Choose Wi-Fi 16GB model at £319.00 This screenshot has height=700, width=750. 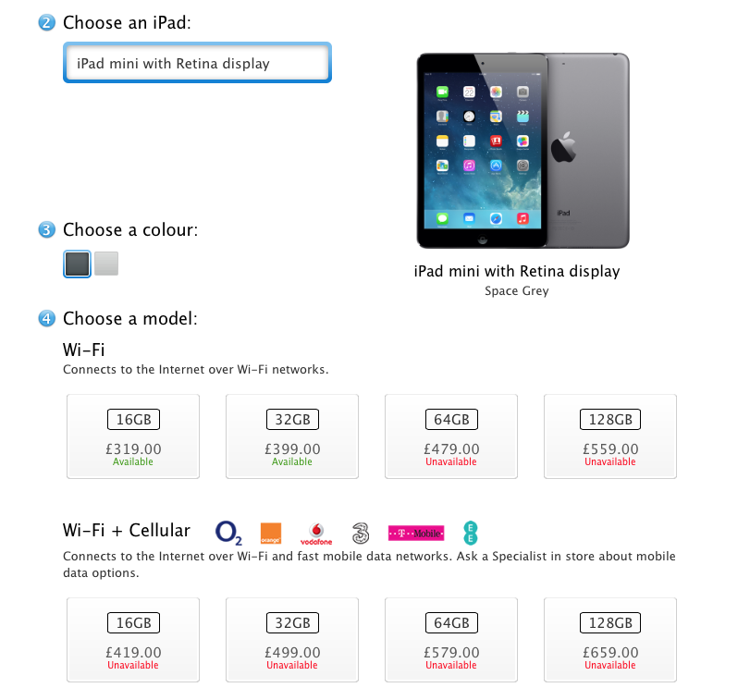coord(133,436)
